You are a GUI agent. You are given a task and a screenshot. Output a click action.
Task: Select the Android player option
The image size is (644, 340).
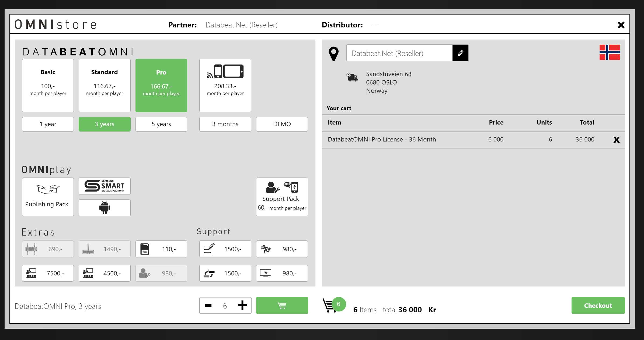(x=105, y=208)
